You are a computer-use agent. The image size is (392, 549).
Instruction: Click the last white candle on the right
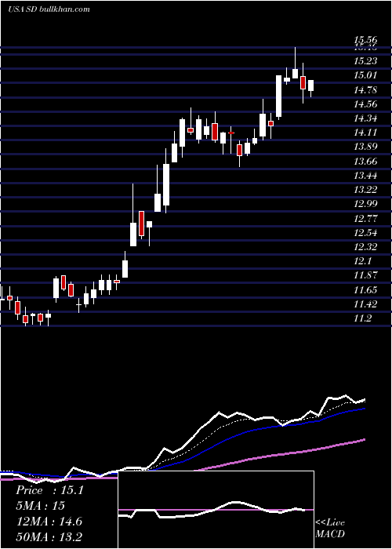pyautogui.click(x=310, y=85)
